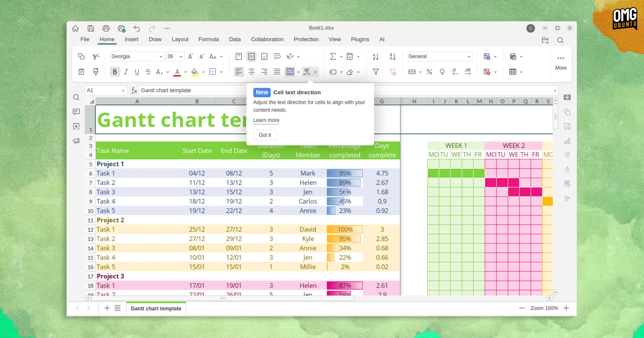This screenshot has width=644, height=338.
Task: Click the Summation function icon
Action: (x=332, y=57)
